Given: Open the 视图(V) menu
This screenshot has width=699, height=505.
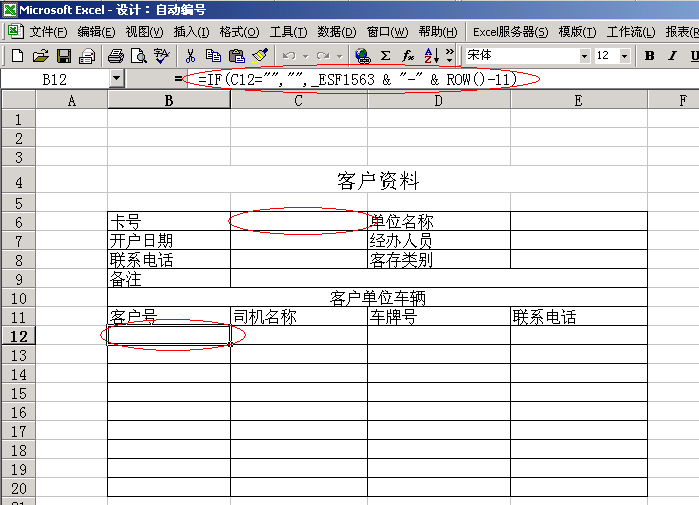Looking at the screenshot, I should pyautogui.click(x=144, y=32).
